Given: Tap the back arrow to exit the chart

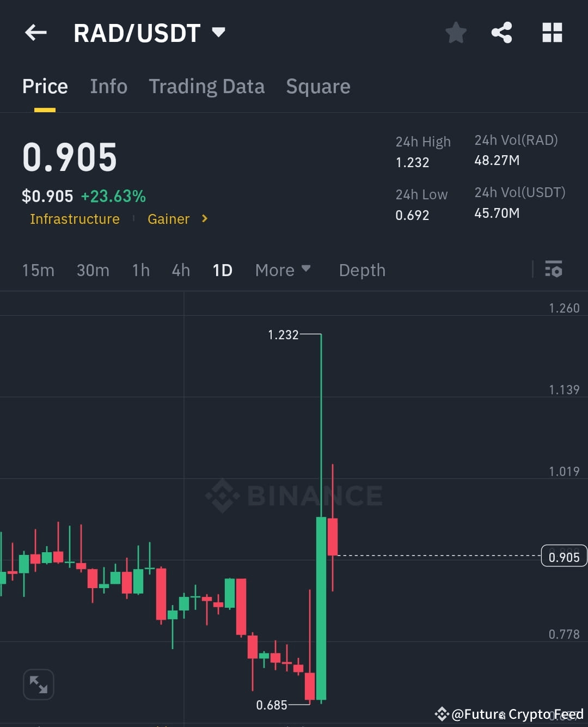Looking at the screenshot, I should tap(35, 33).
